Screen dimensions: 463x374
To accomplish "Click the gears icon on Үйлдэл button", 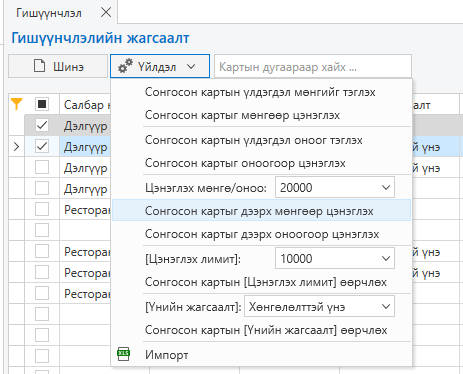I will 125,66.
